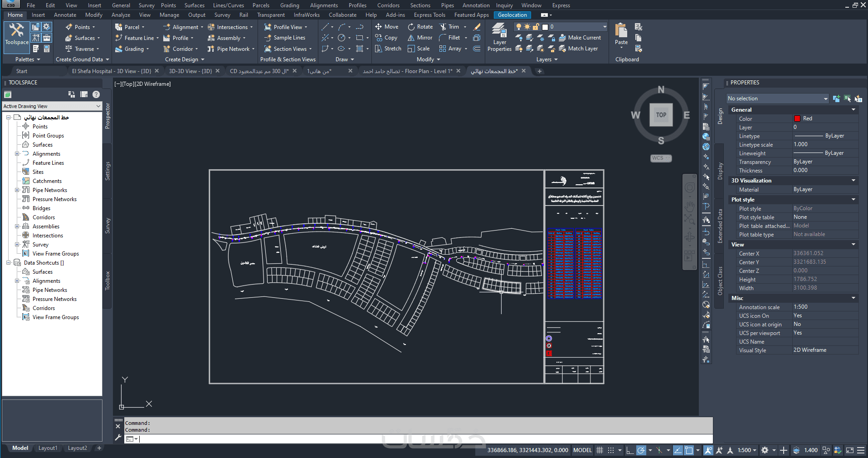Image resolution: width=868 pixels, height=458 pixels.
Task: Toggle polar tracking in status bar
Action: (641, 450)
